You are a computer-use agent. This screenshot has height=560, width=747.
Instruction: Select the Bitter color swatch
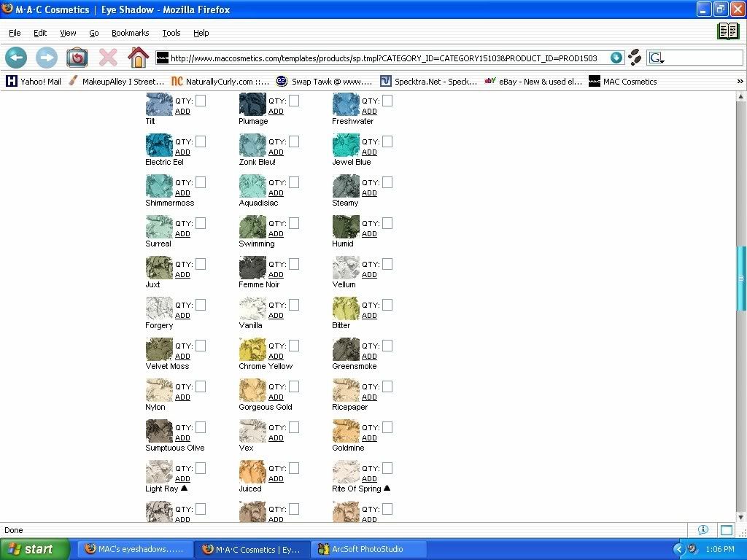click(x=346, y=308)
